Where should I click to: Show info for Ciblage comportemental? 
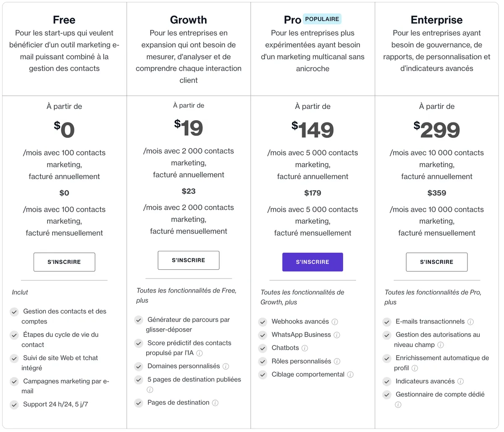pos(350,374)
